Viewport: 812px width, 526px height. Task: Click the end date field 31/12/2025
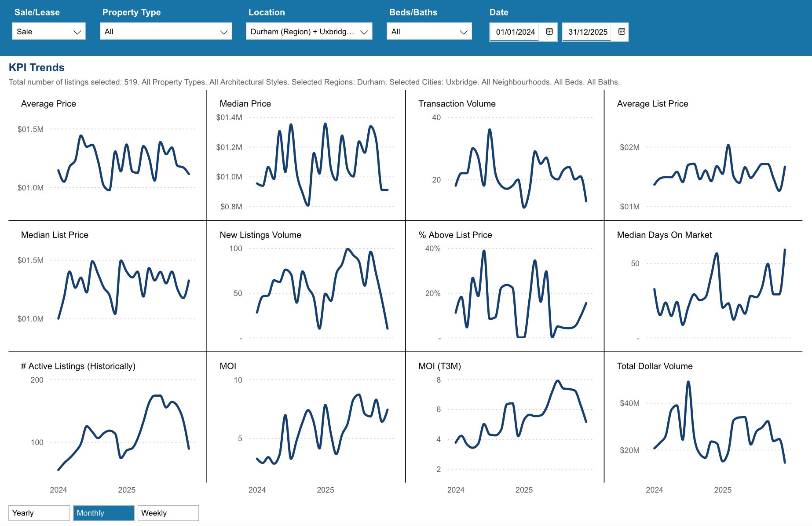coord(587,32)
